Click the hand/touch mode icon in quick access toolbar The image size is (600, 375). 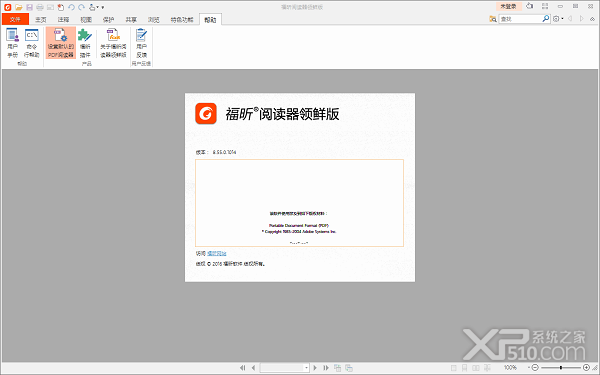(92, 7)
